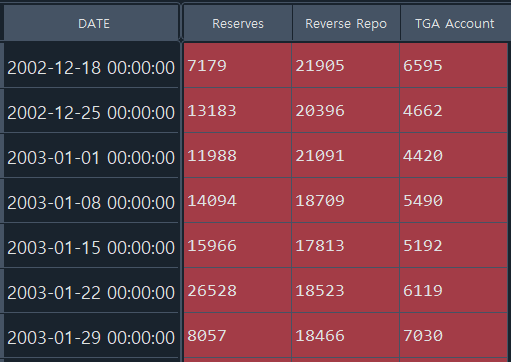Select Reverse Repo cell 18523
The image size is (511, 362).
pos(346,290)
